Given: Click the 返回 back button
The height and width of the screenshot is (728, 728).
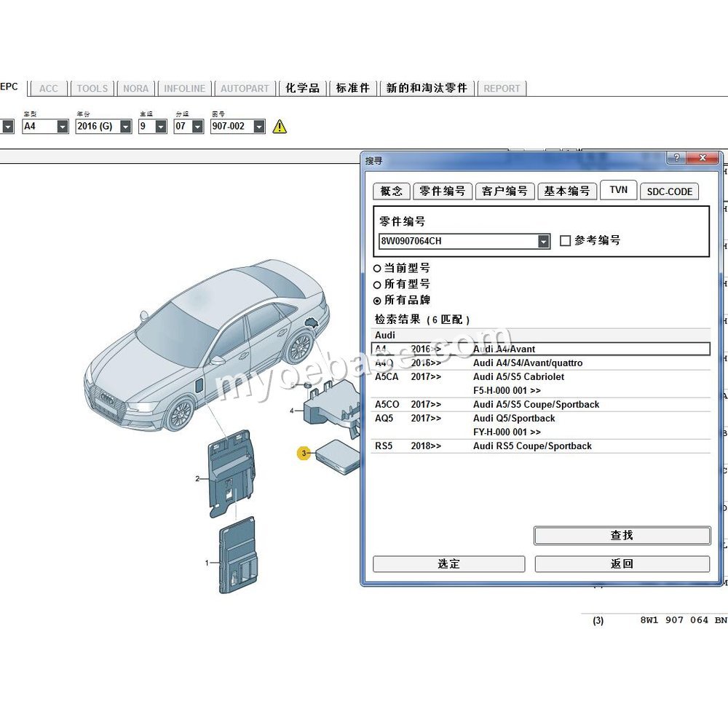Looking at the screenshot, I should coord(622,564).
